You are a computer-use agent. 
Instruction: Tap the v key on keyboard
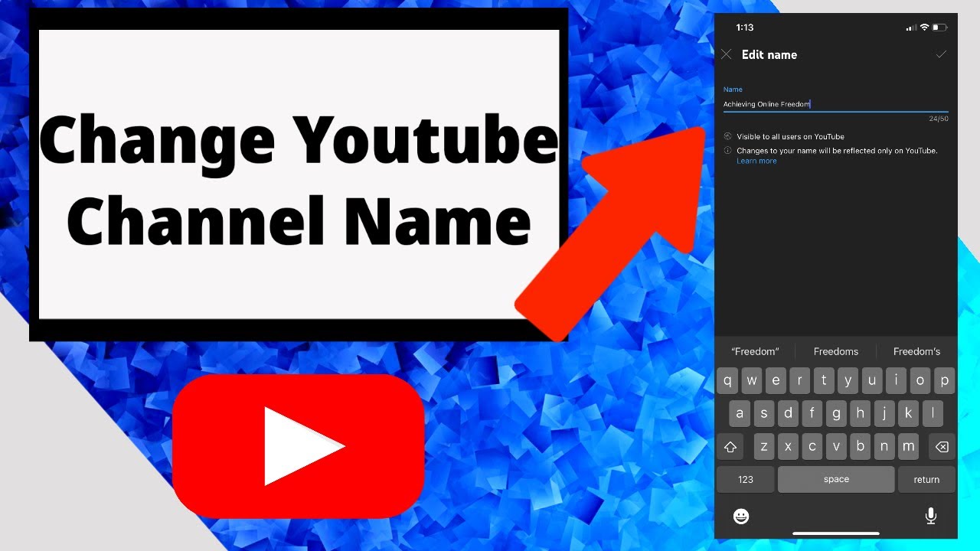pyautogui.click(x=836, y=446)
